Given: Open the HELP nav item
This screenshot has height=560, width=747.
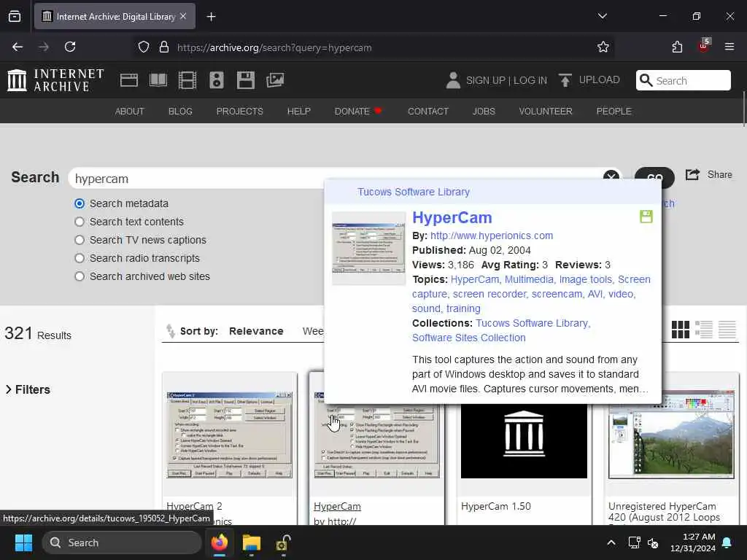Looking at the screenshot, I should (298, 112).
